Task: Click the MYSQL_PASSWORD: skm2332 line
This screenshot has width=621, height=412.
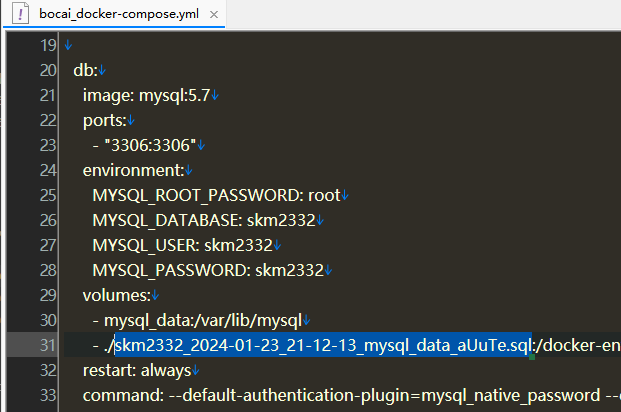Action: click(208, 270)
